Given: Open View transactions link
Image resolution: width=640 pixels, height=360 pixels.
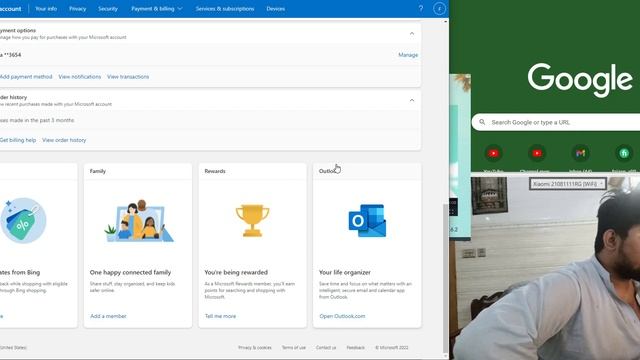Looking at the screenshot, I should [x=128, y=77].
